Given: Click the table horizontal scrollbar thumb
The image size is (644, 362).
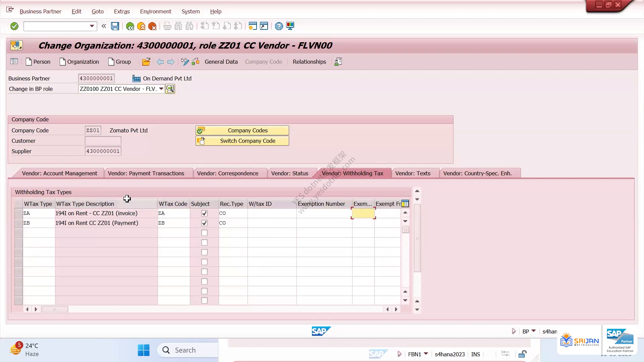Looking at the screenshot, I should point(55,309).
